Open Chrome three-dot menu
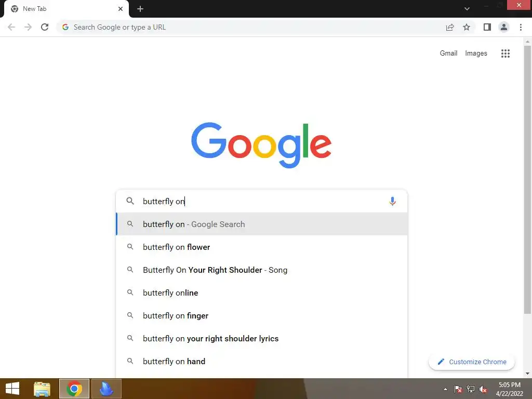The height and width of the screenshot is (399, 532). pyautogui.click(x=521, y=27)
